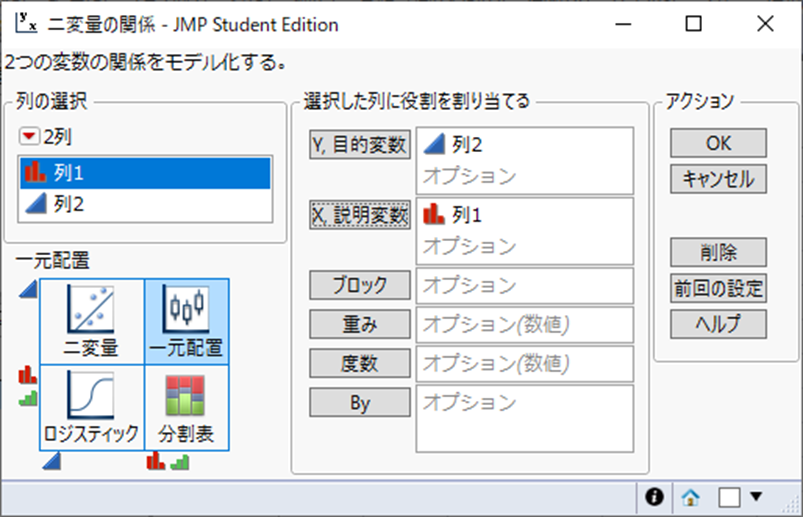This screenshot has height=517, width=803.
Task: Open the red triangle menu beside 2列
Action: (28, 137)
